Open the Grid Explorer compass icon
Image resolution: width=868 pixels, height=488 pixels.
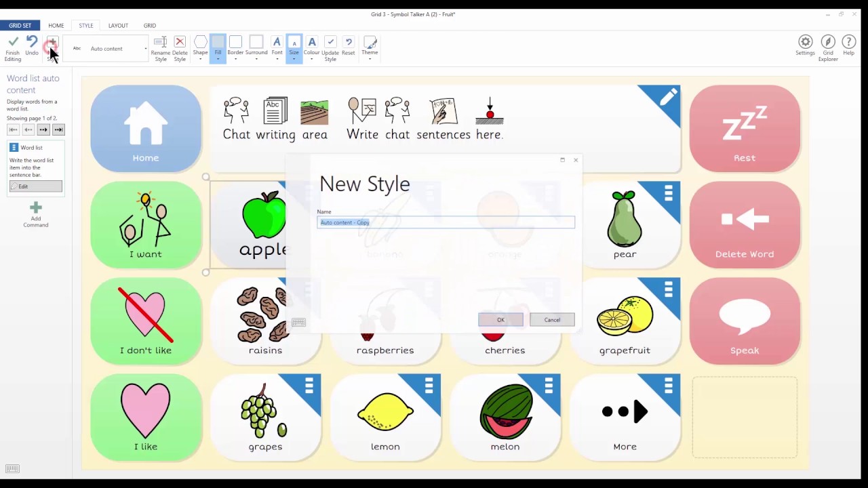click(828, 42)
